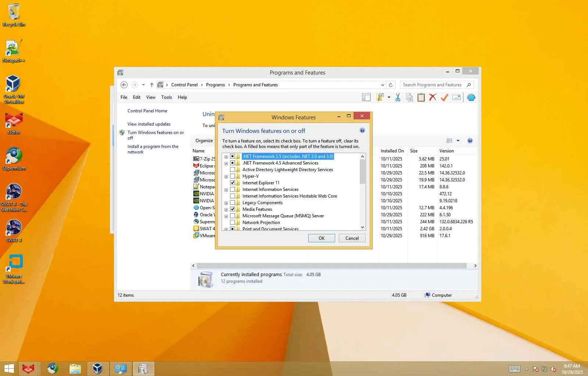Click the red X Delete toolbar icon

point(433,97)
